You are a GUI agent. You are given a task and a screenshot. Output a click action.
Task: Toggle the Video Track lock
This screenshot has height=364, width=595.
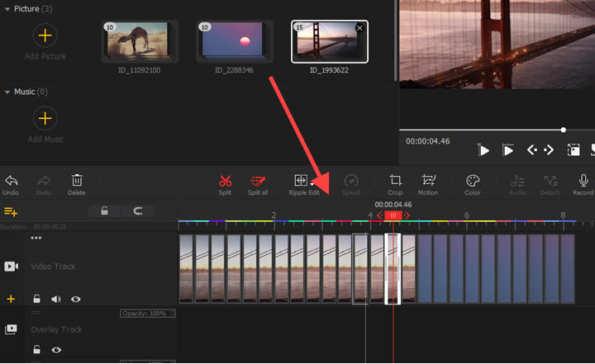click(x=36, y=299)
